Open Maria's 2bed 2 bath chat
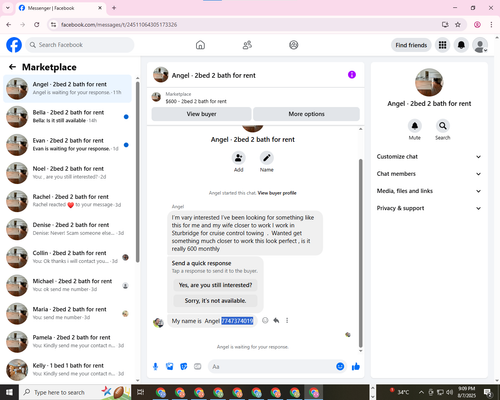The height and width of the screenshot is (400, 500). point(68,313)
